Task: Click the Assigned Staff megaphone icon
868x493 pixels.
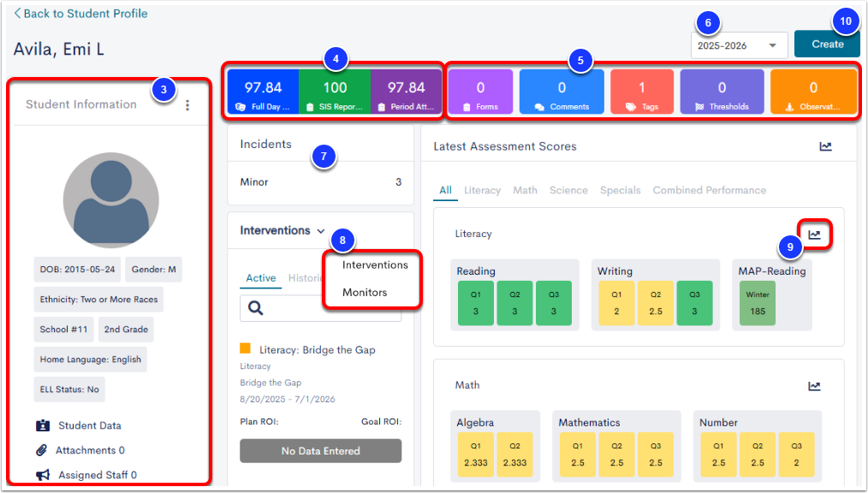Action: pos(42,475)
